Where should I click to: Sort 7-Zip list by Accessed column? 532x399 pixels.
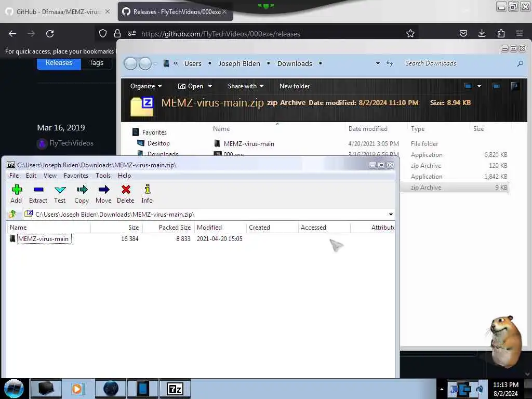click(x=324, y=228)
